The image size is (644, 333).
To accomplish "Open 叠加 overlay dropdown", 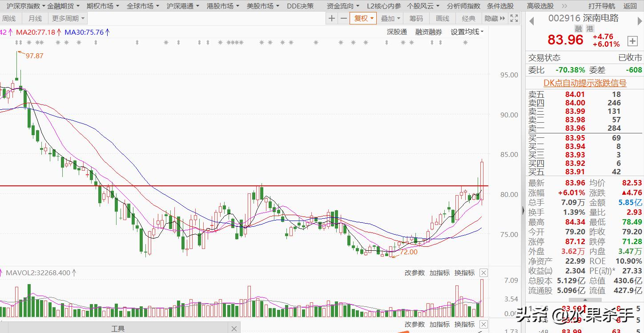I will 390,18.
